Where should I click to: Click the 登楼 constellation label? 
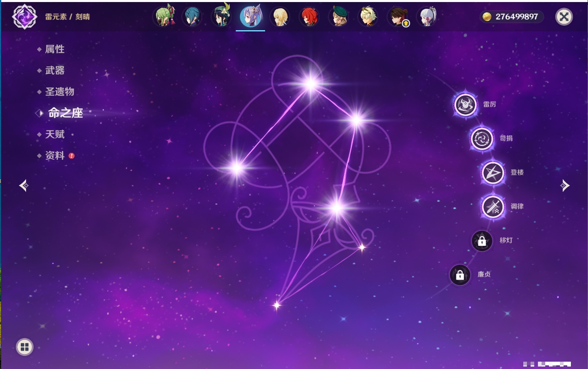(x=517, y=172)
